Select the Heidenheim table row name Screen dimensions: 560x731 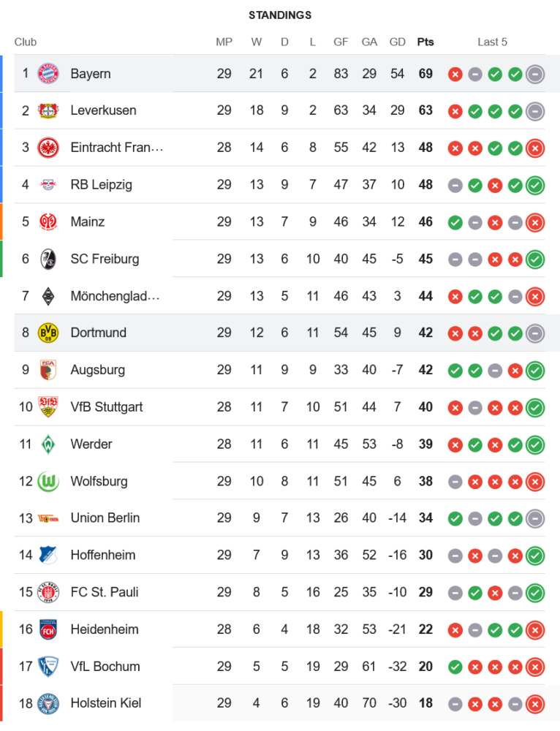click(x=105, y=629)
